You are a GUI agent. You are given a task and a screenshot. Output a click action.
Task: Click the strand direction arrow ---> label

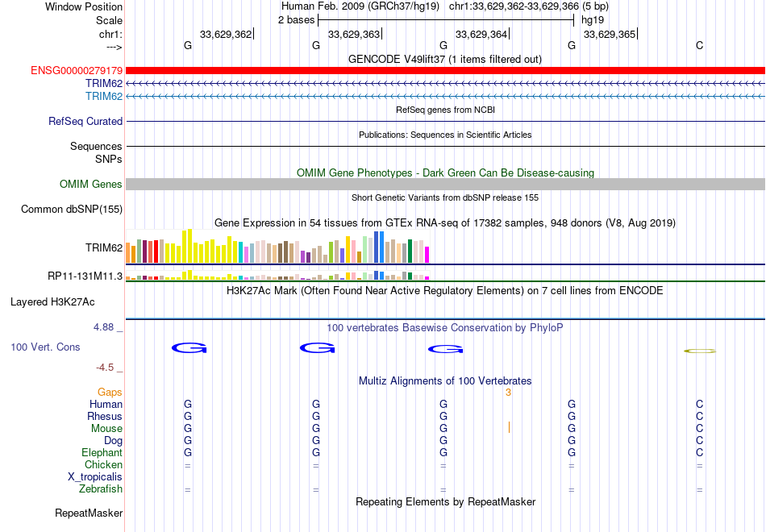(114, 47)
